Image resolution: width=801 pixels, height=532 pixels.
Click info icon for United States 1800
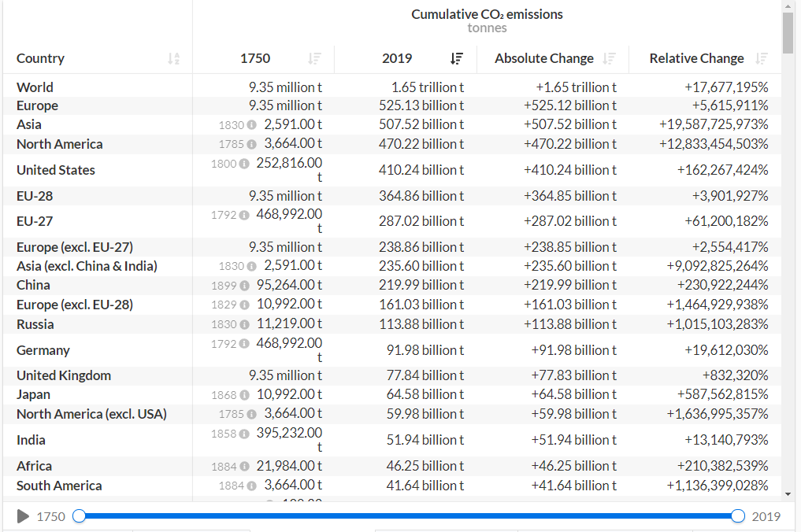pos(244,164)
